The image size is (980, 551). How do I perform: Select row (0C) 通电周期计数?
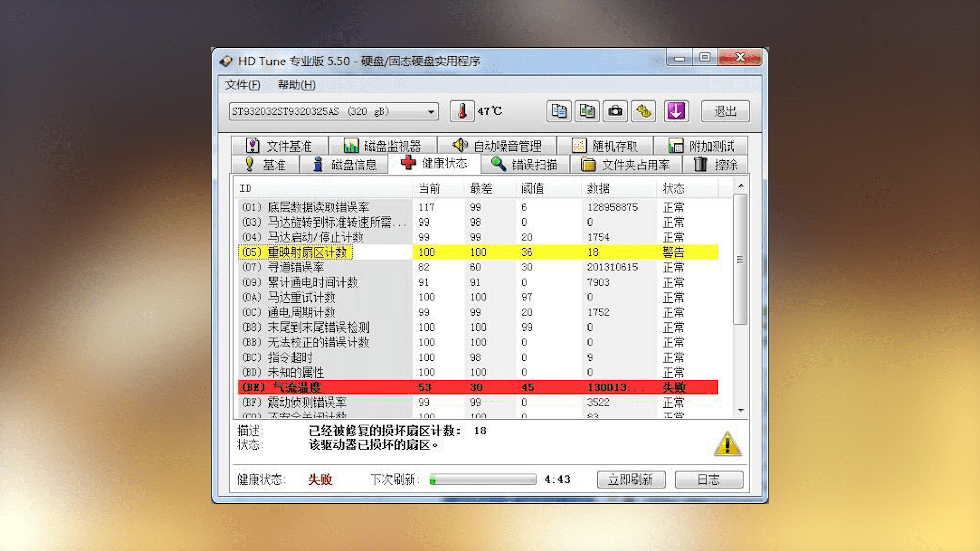[x=478, y=312]
